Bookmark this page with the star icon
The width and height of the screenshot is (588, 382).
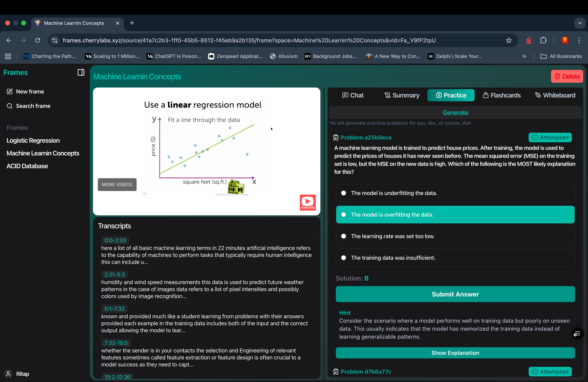(x=508, y=40)
